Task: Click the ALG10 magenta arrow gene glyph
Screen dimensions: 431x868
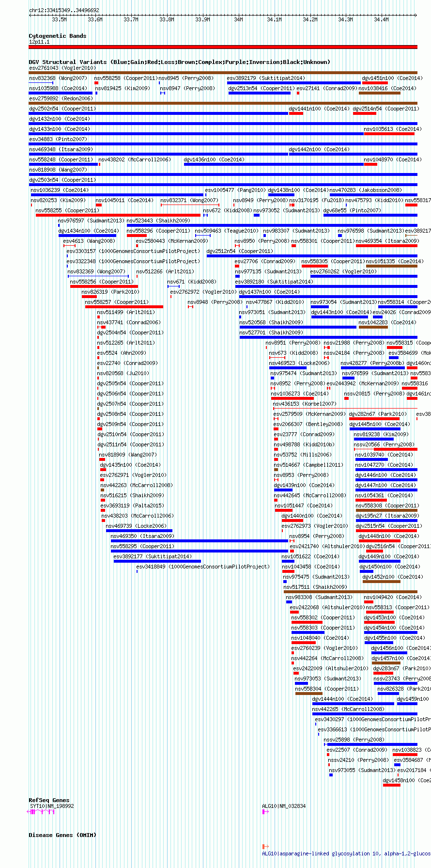Action: pyautogui.click(x=265, y=812)
